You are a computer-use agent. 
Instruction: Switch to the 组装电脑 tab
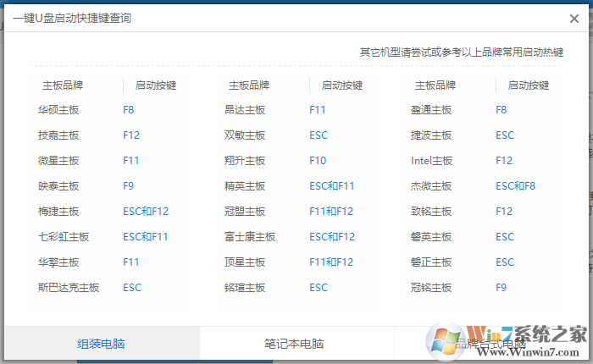click(102, 344)
